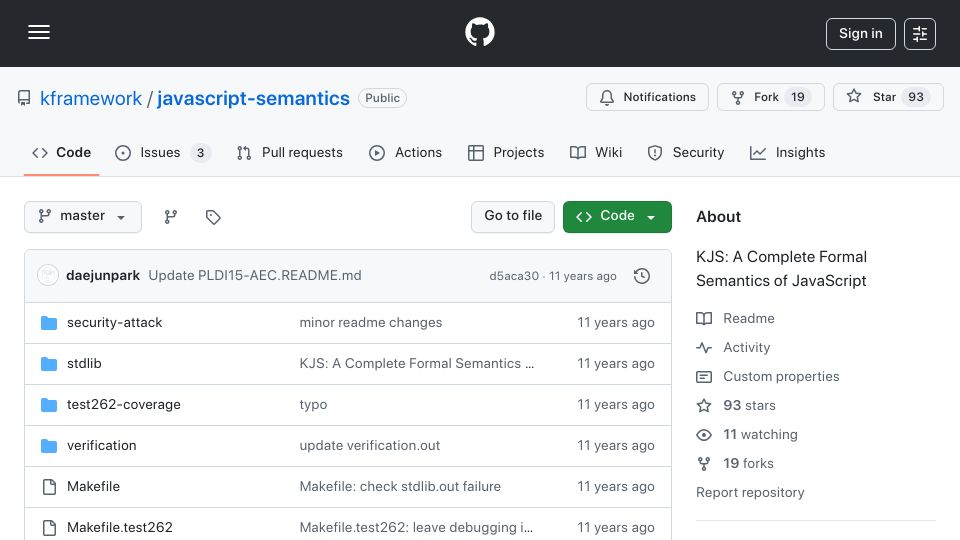Open the verification folder
The height and width of the screenshot is (540, 960).
(102, 446)
